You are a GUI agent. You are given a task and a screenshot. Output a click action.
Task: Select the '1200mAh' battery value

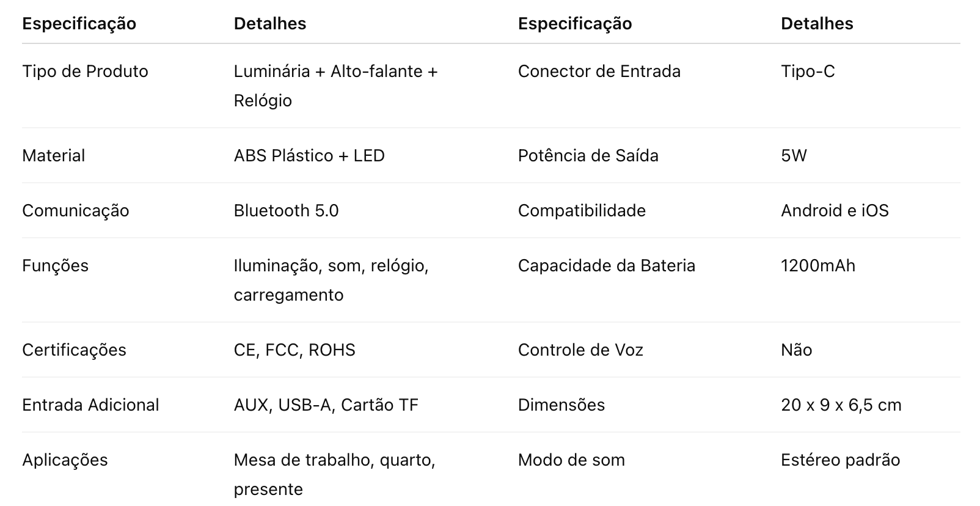(818, 266)
